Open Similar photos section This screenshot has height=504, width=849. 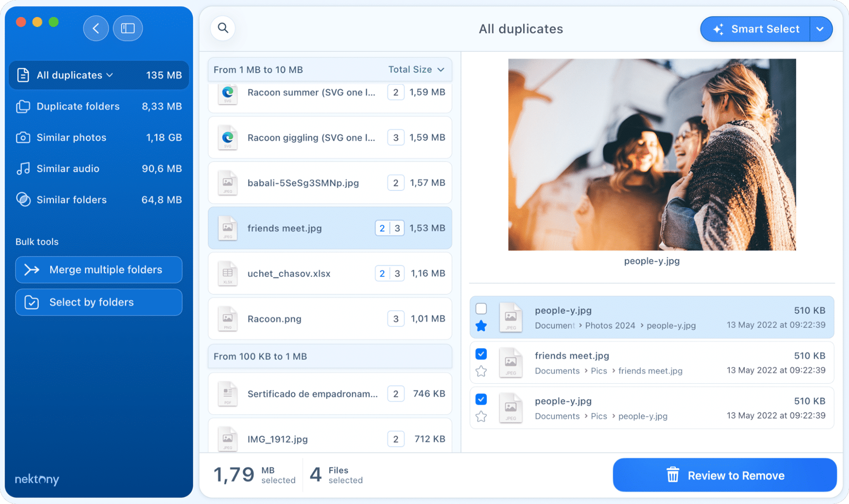click(71, 137)
